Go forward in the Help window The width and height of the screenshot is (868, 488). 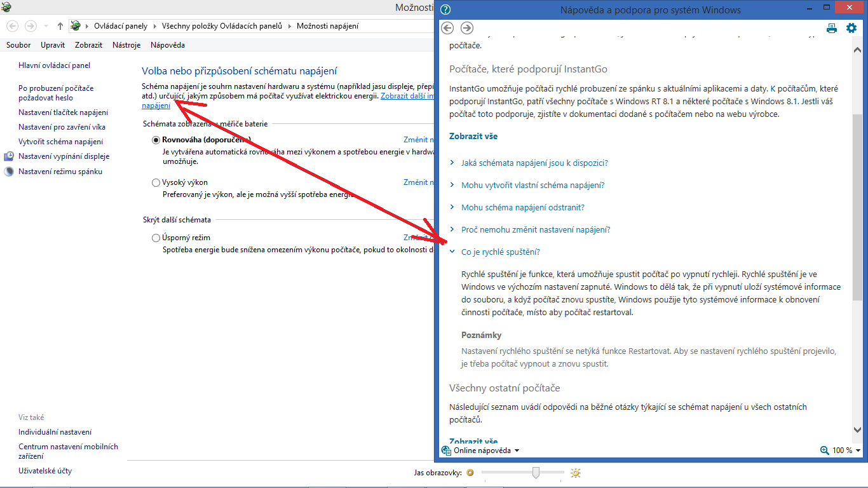pos(467,28)
